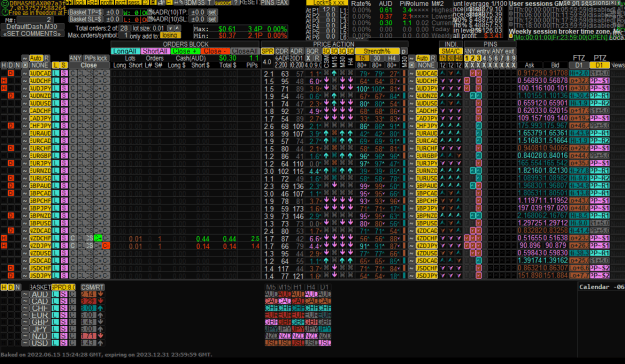
Task: Open the sess toolbar button
Action: click(134, 2)
